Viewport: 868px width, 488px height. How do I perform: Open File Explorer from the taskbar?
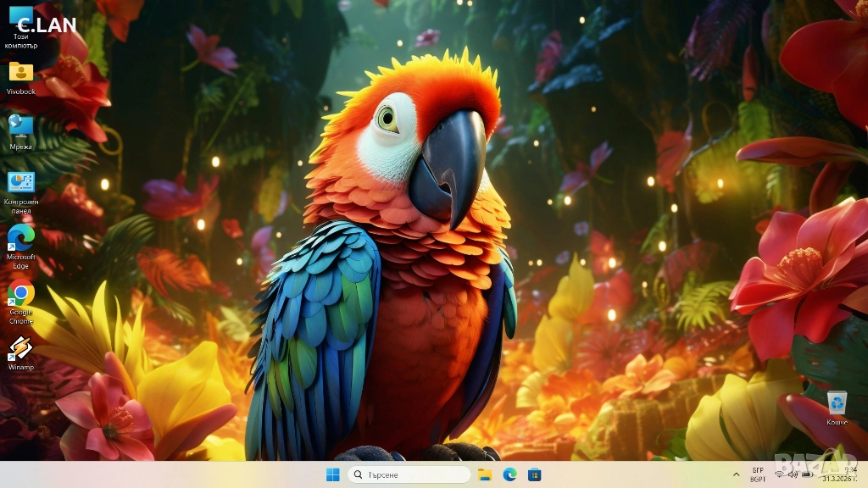point(485,474)
